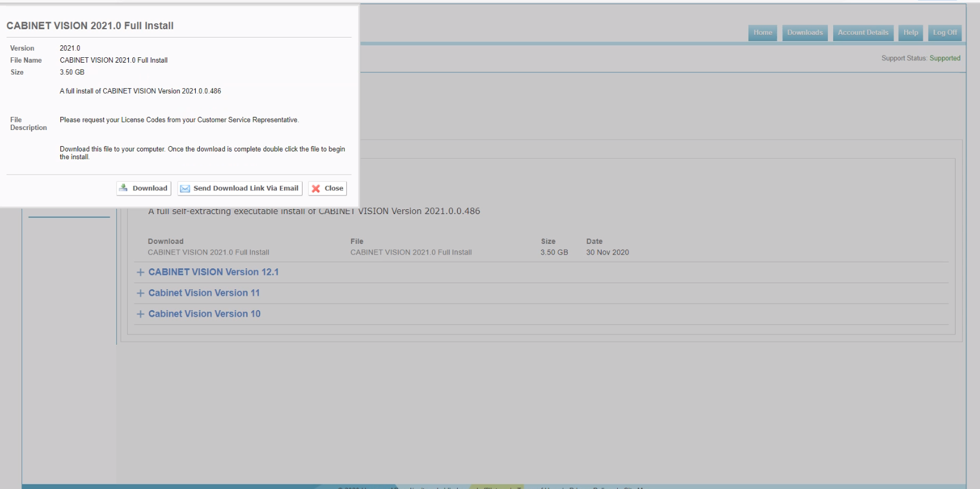Click the 'A full install of CABINET VISION' text

click(140, 91)
